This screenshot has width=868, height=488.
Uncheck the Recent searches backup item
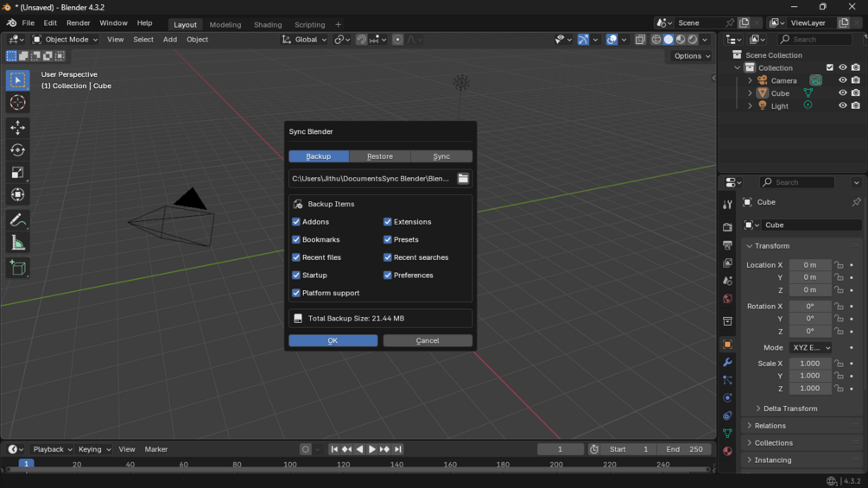pos(388,257)
